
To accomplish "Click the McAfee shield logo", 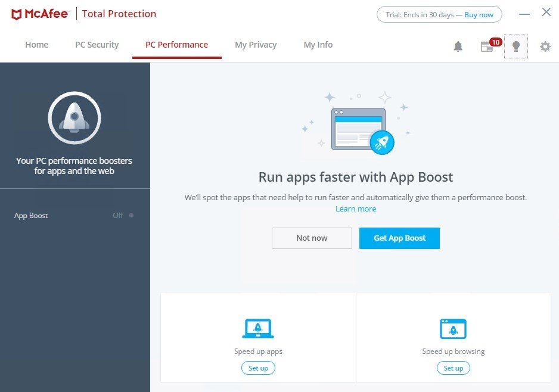I will pos(17,14).
